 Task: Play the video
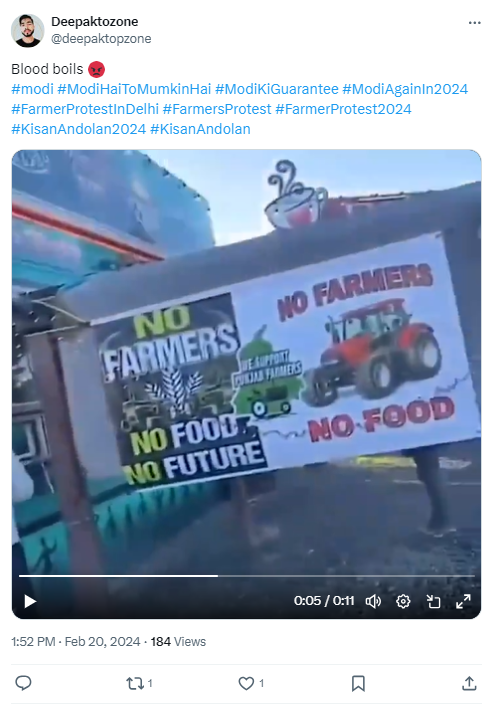point(30,601)
